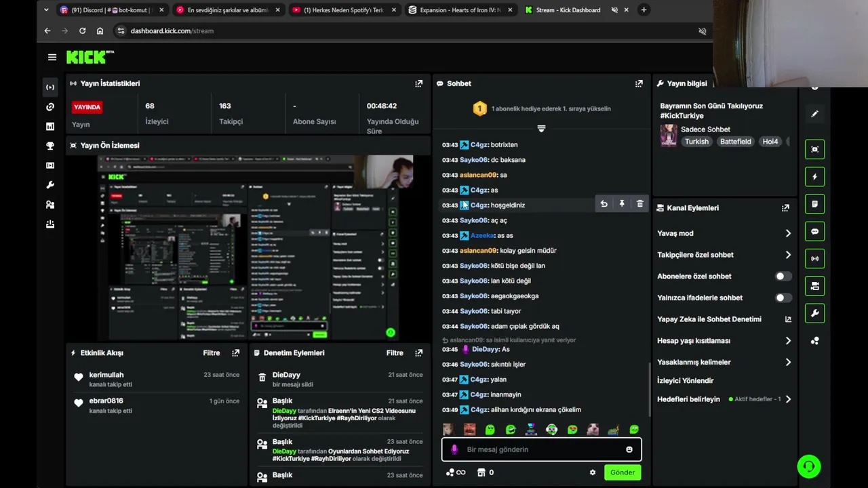Click the browser address bar

tap(407, 30)
